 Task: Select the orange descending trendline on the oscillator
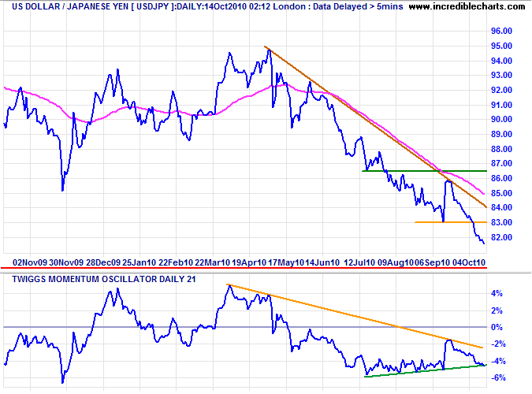355,316
